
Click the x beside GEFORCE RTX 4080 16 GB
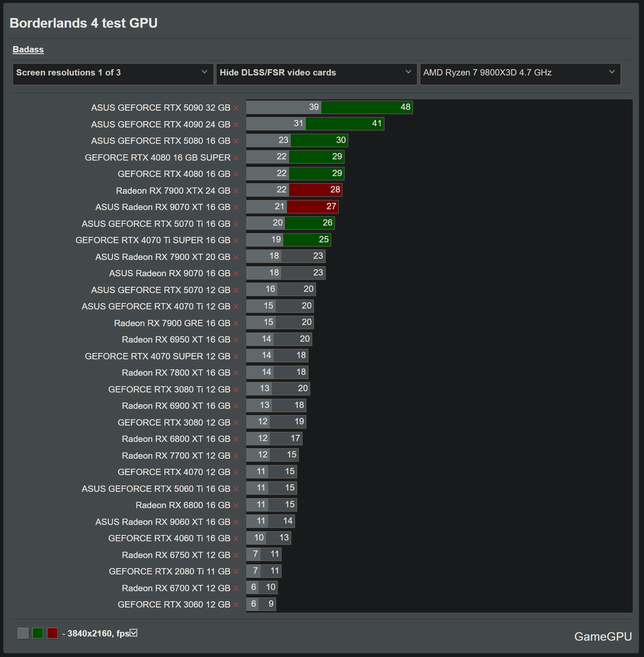click(236, 174)
